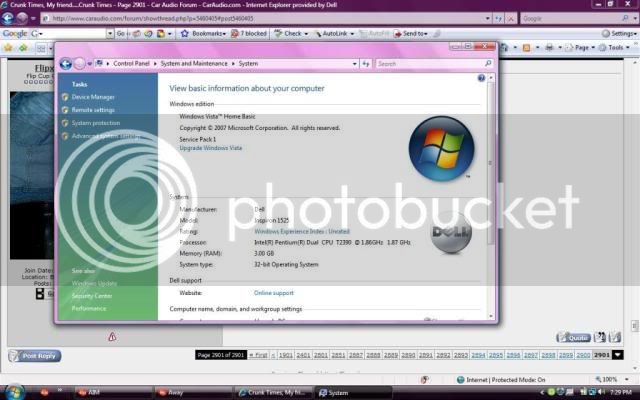Click Internet Explorer forward button
Screen dimensions: 640x400
click(x=22, y=18)
